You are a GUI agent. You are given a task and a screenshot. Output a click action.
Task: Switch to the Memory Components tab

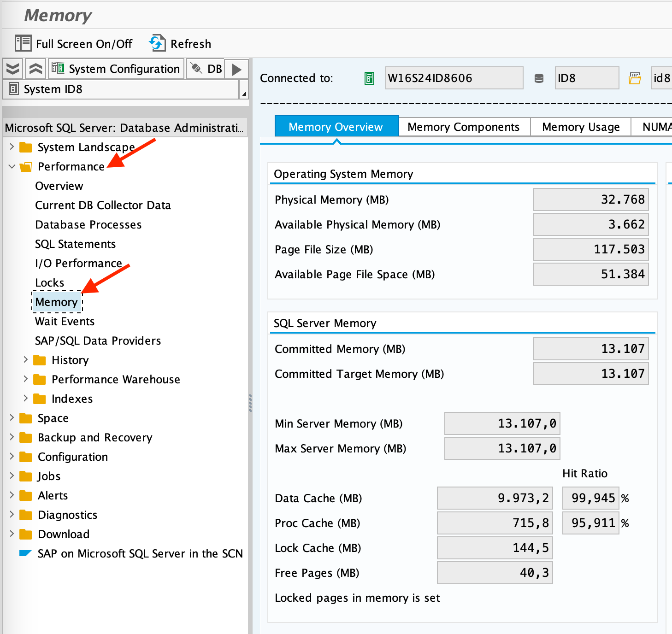coord(463,127)
